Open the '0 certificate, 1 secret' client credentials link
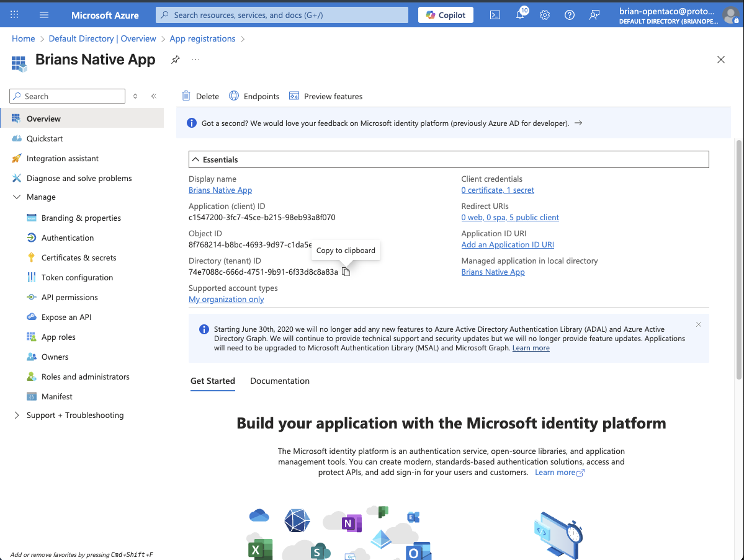 pos(497,190)
